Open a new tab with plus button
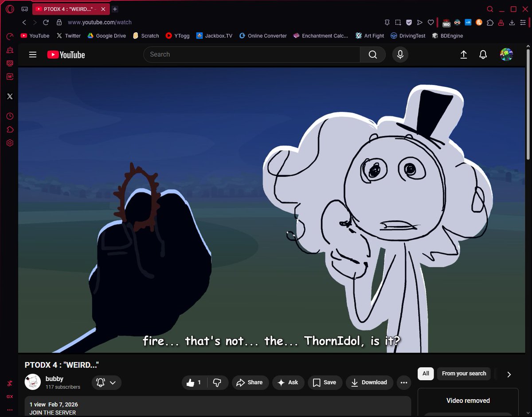Screen dimensions: 532x417 (x=115, y=9)
